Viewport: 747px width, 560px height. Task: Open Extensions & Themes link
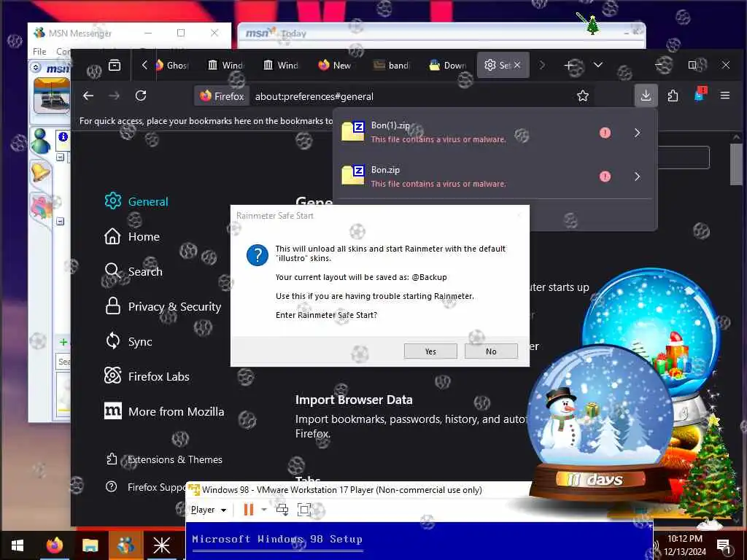pyautogui.click(x=164, y=459)
